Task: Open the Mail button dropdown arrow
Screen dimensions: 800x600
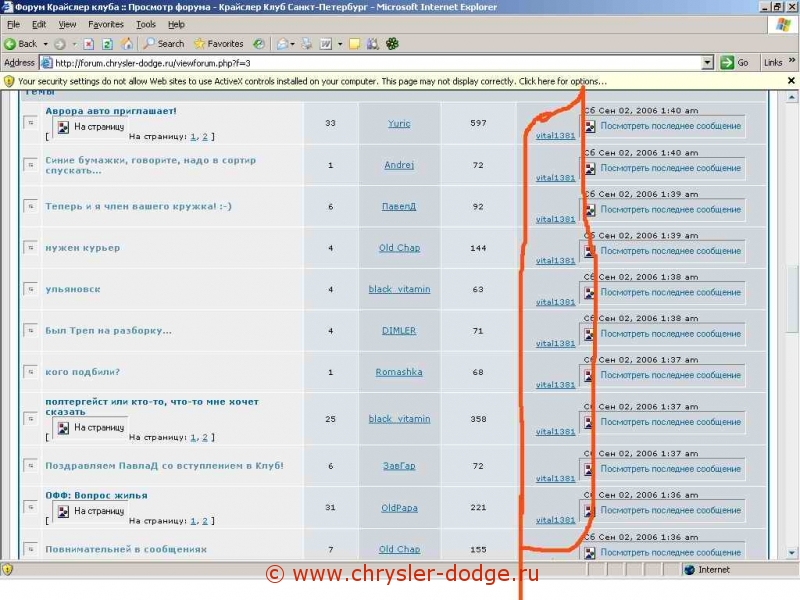Action: [292, 44]
